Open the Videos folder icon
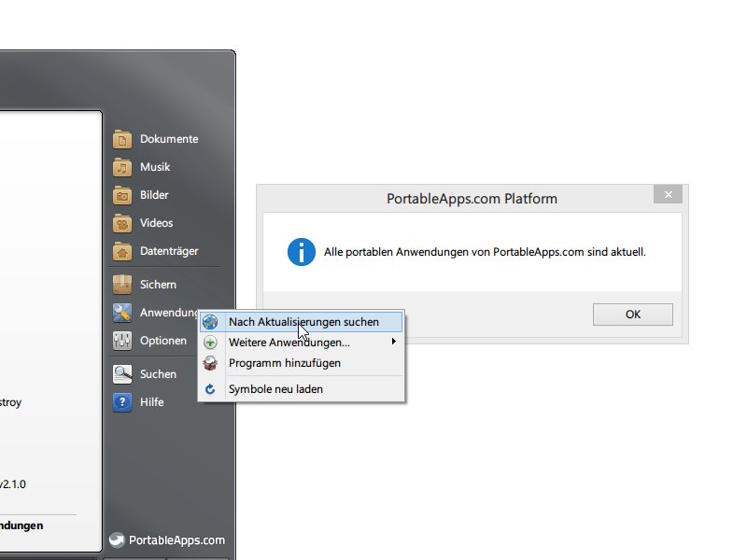Image resolution: width=747 pixels, height=560 pixels. (x=122, y=223)
